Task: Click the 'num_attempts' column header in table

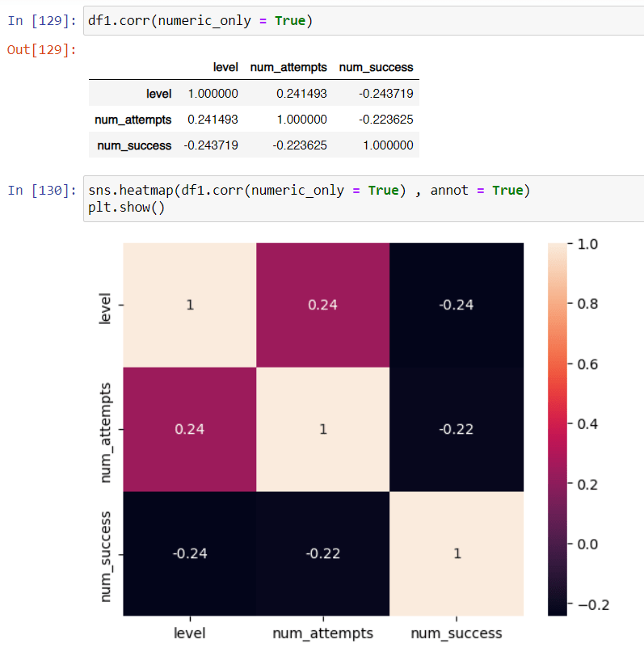Action: tap(288, 67)
